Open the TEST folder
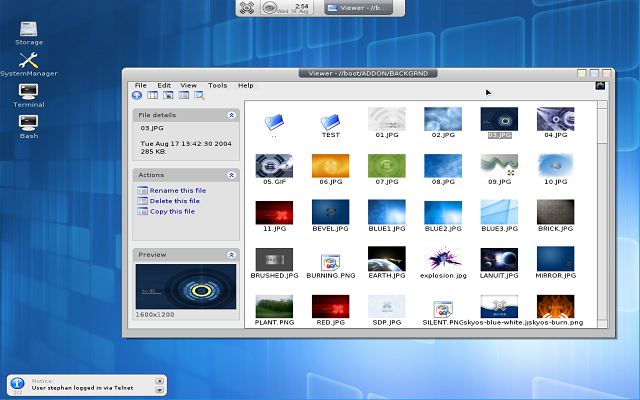The width and height of the screenshot is (640, 400). (x=330, y=125)
